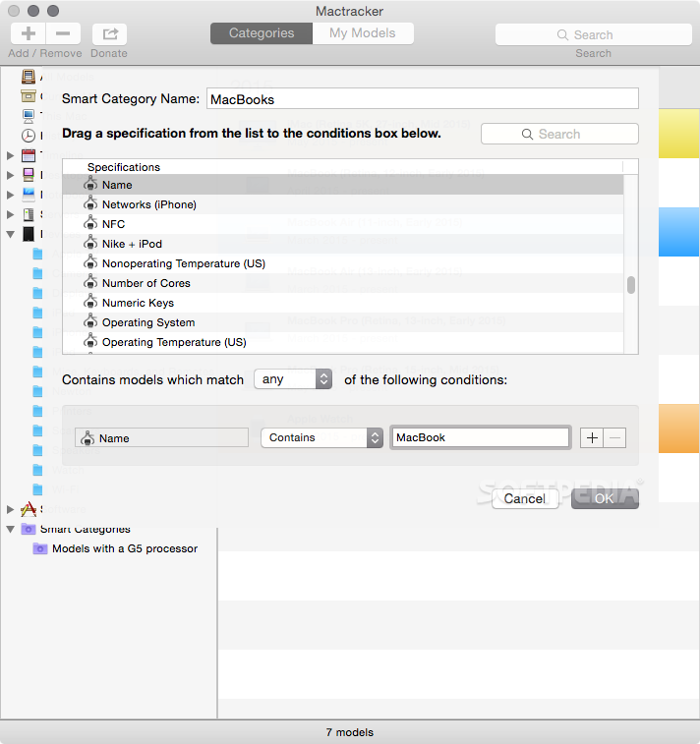
Task: Expand the Servers disclosure triangle
Action: coord(10,214)
